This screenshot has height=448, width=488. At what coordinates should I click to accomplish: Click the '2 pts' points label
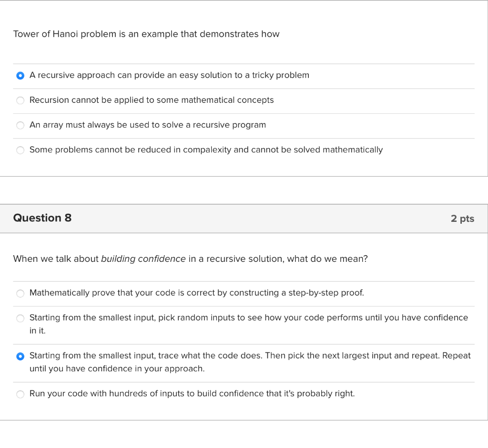click(462, 219)
